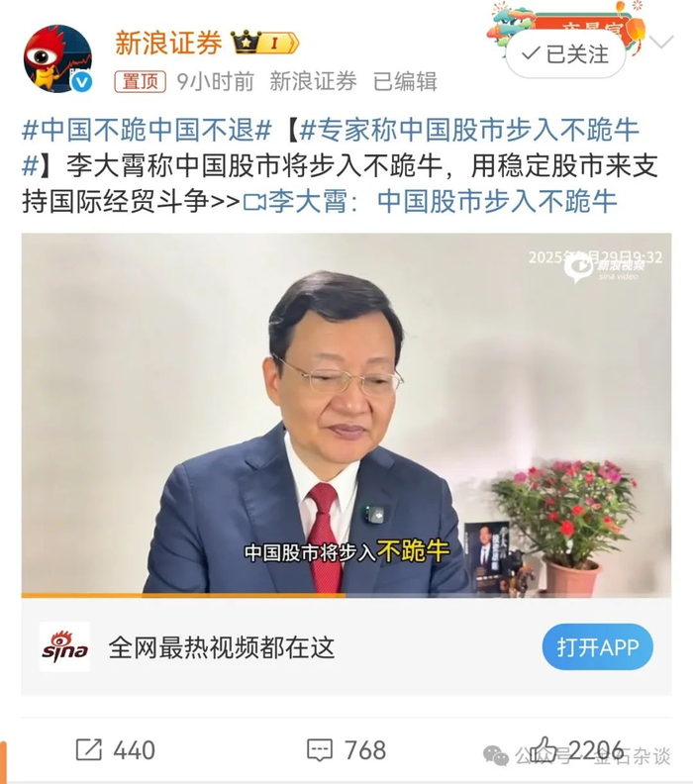Screen dimensions: 693x784
Task: Like the post via thumbs-up icon
Action: (x=544, y=749)
